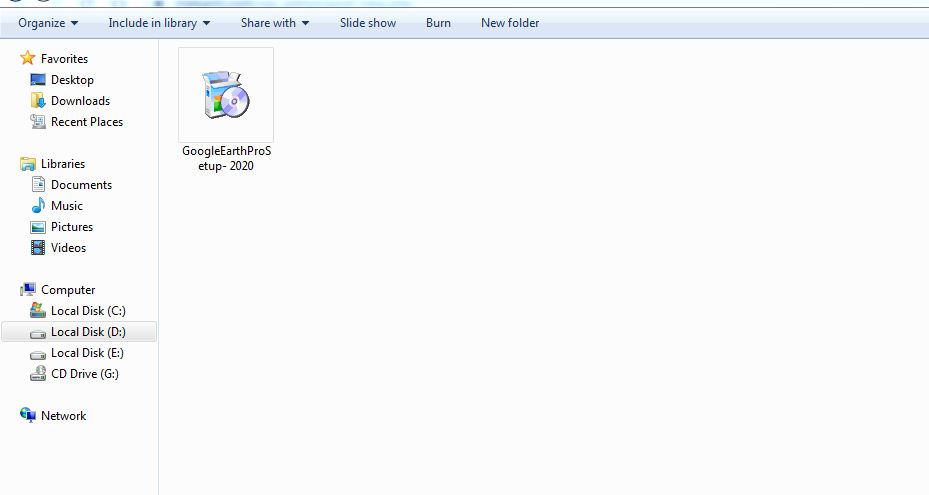Open Desktop in Favorites

[x=72, y=79]
